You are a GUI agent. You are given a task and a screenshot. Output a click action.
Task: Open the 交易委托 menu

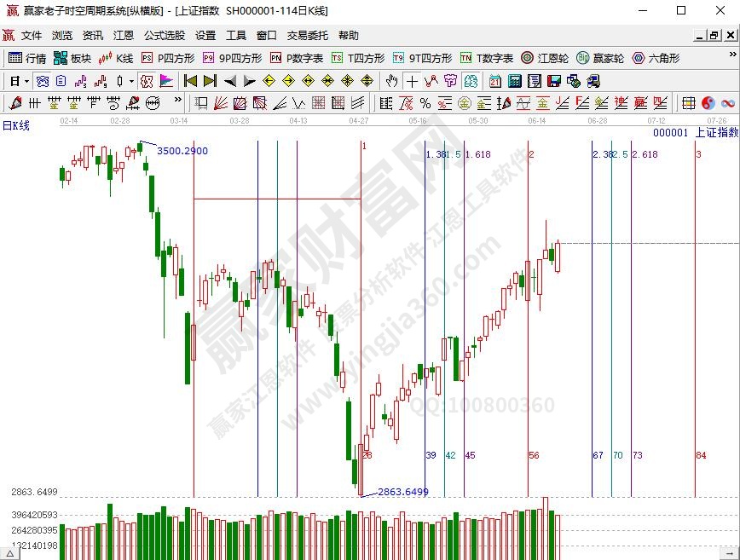tap(307, 36)
